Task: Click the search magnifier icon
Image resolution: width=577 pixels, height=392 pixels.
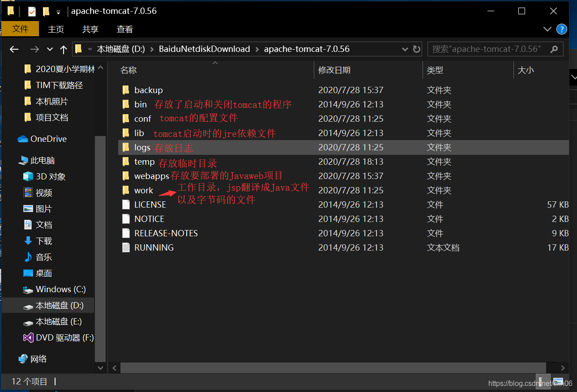Action: tap(554, 49)
